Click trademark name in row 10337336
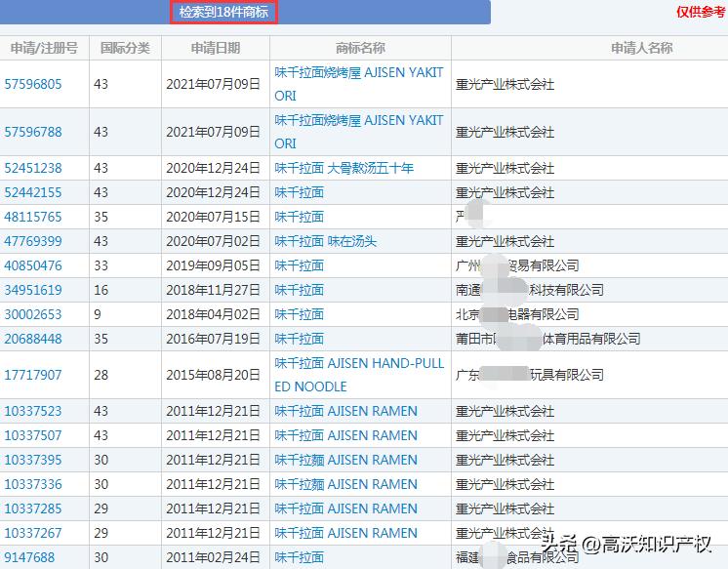This screenshot has width=728, height=569. tap(345, 484)
